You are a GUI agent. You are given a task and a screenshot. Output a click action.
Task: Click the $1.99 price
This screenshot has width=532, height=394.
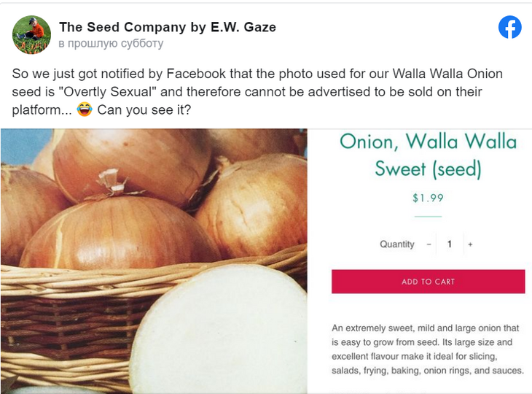pos(428,198)
